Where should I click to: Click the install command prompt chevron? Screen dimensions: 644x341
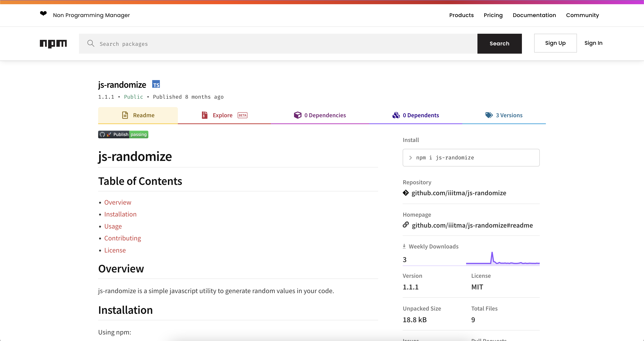411,158
